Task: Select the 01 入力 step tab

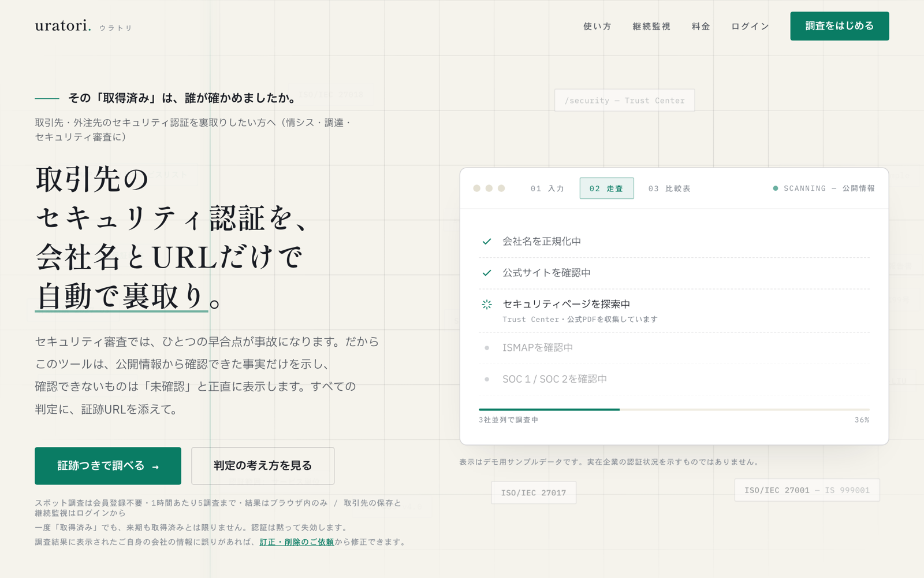Action: [547, 188]
